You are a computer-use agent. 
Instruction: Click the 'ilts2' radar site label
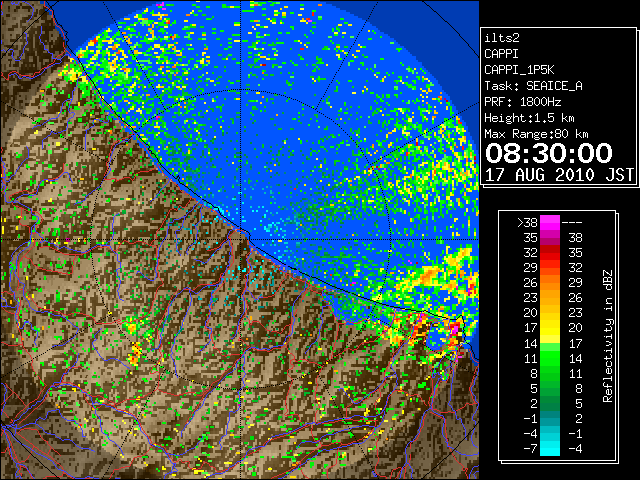coord(502,38)
